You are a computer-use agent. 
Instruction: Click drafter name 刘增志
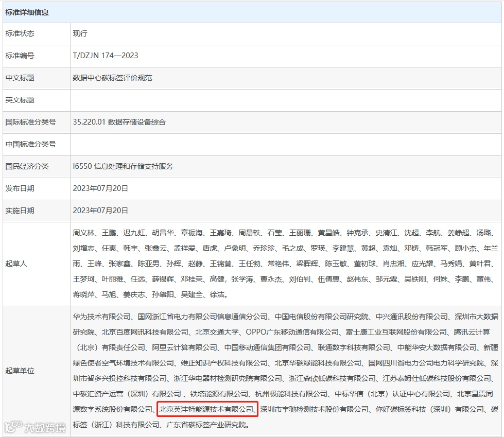click(x=83, y=248)
